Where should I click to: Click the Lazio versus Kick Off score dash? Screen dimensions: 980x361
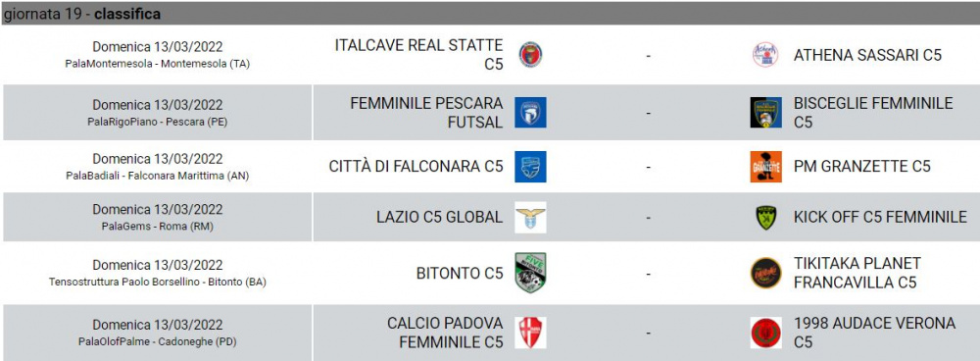(x=648, y=218)
